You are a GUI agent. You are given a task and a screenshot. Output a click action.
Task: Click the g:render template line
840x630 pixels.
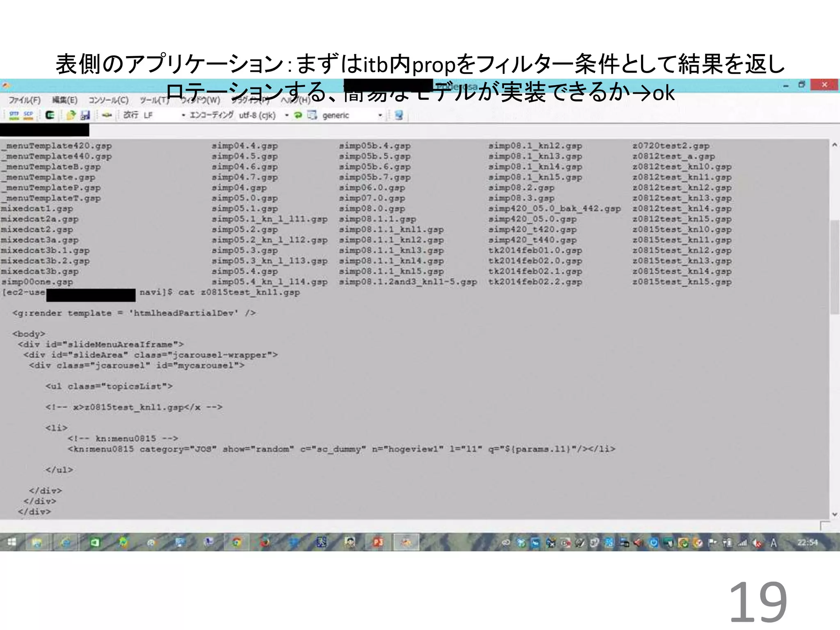tap(134, 313)
